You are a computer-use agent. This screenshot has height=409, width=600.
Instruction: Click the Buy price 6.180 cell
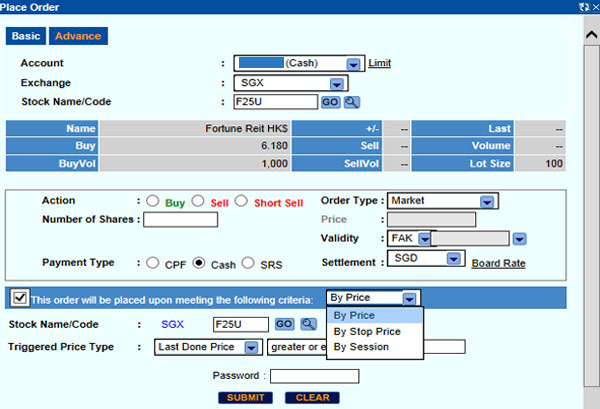point(195,146)
